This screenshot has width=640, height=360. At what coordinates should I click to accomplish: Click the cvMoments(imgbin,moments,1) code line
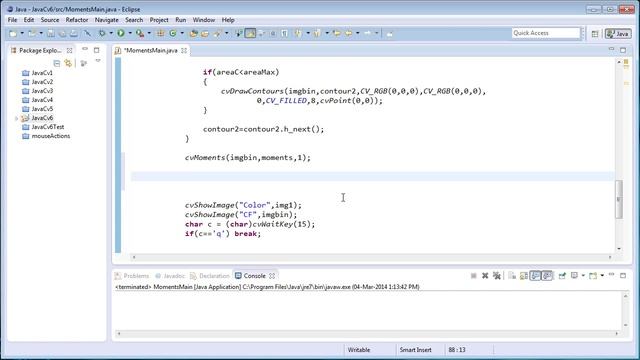point(248,158)
